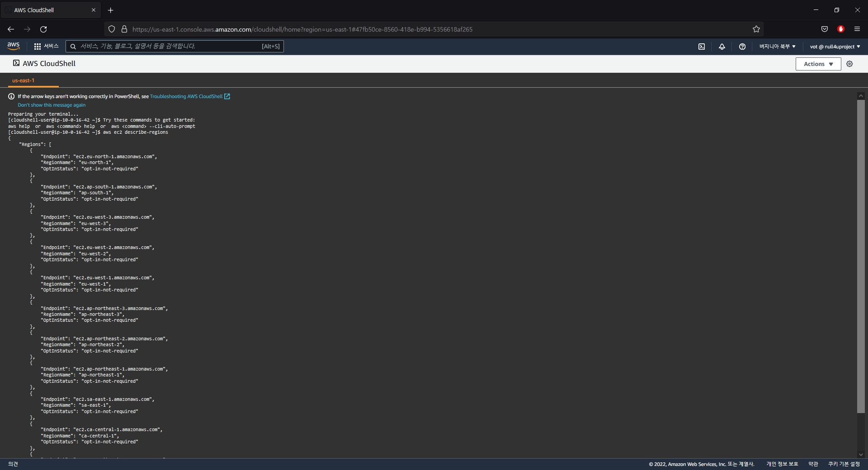Click the "sa-east-1" RegionName value
This screenshot has height=470, width=868.
[94, 405]
